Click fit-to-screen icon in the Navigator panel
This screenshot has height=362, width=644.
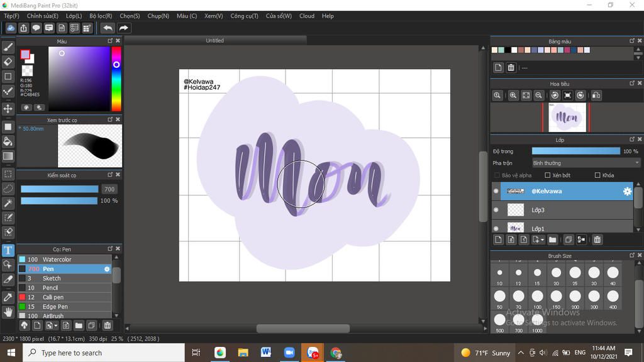526,96
